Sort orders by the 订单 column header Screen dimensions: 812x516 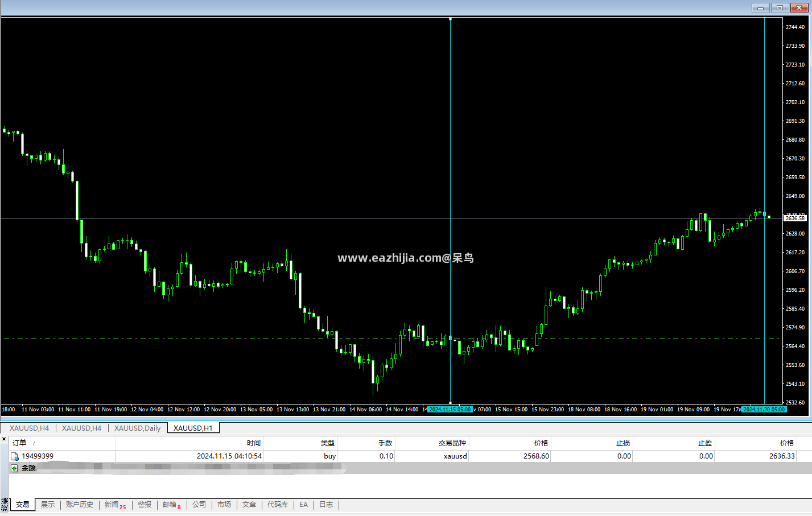[62, 443]
